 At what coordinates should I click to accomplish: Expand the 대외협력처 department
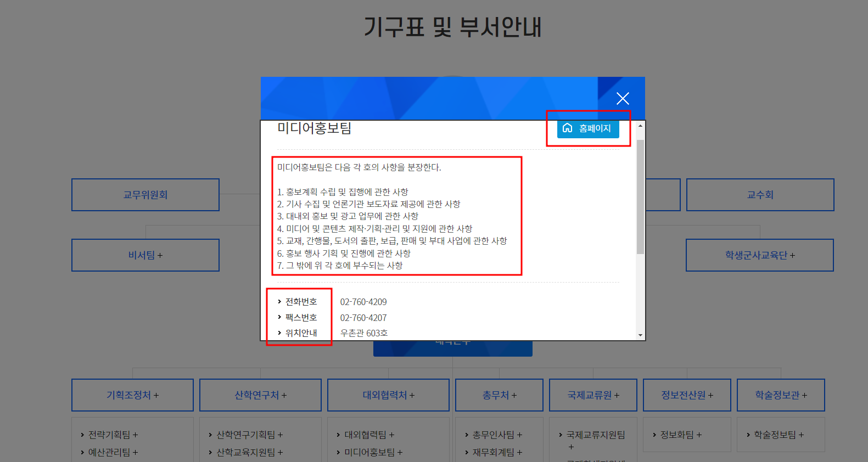tap(388, 395)
